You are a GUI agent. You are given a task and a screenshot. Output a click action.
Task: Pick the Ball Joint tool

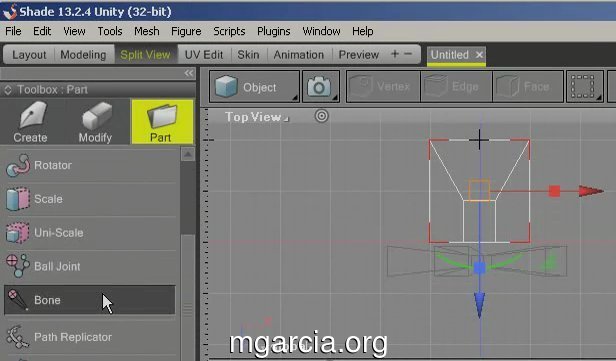pyautogui.click(x=90, y=267)
